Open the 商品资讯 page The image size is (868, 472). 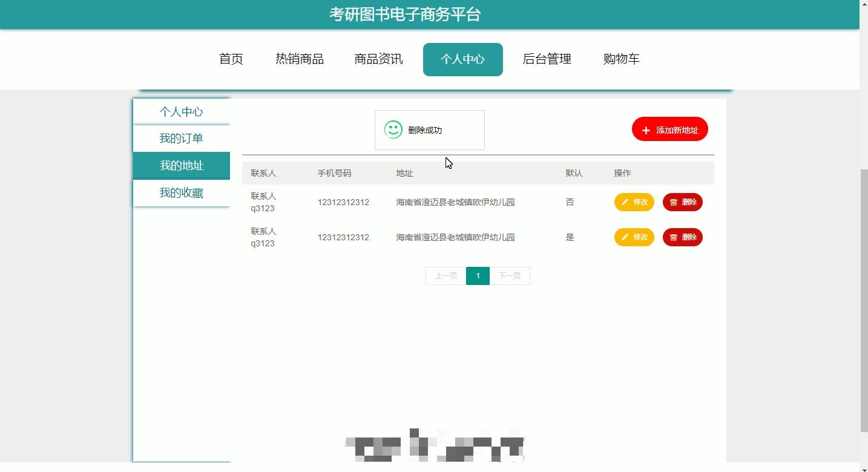click(x=378, y=59)
